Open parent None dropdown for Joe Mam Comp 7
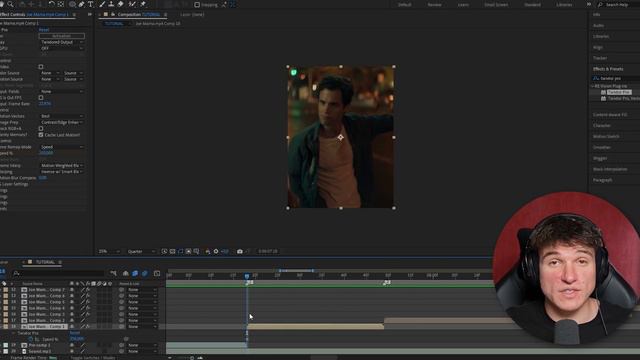640x360 pixels. coord(142,290)
